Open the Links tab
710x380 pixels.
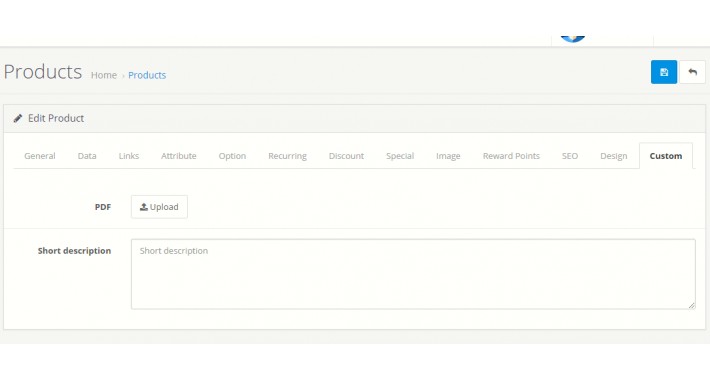[x=129, y=156]
